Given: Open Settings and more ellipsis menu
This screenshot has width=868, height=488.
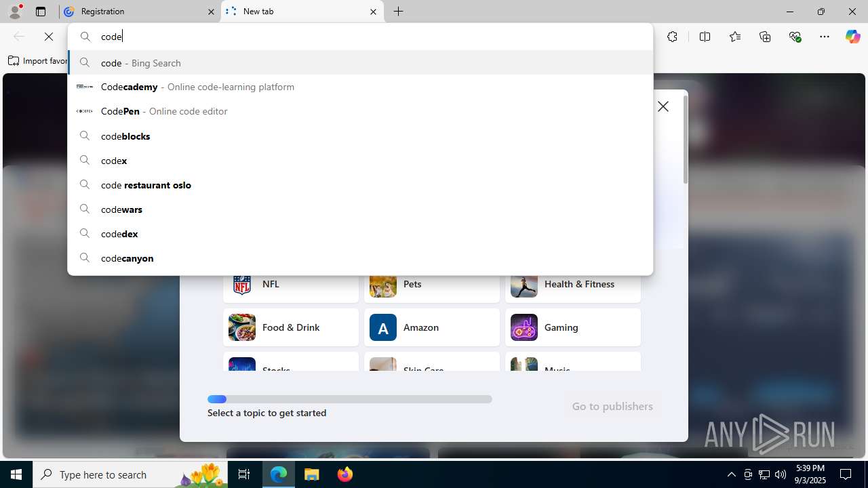Looking at the screenshot, I should 825,37.
